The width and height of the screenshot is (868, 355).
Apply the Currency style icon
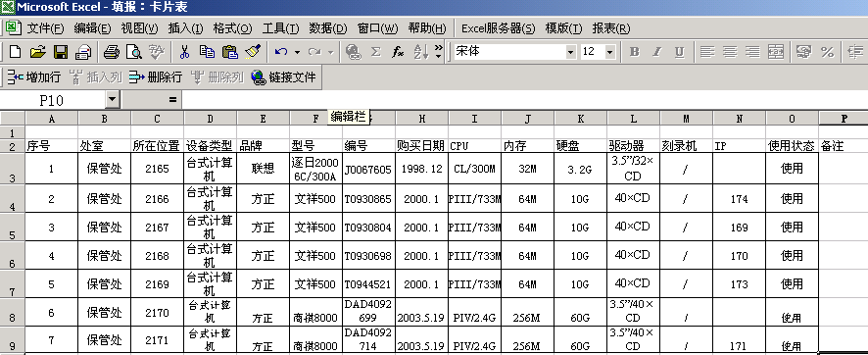[803, 52]
